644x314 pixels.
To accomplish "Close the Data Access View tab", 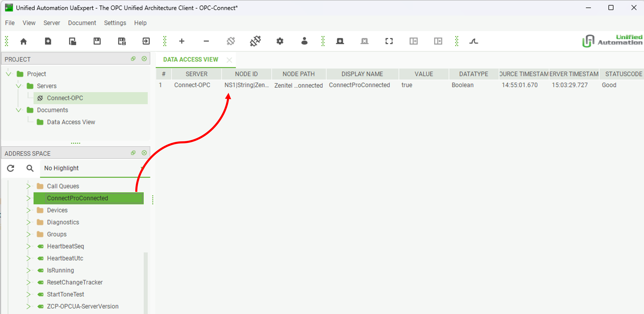I will [x=229, y=60].
